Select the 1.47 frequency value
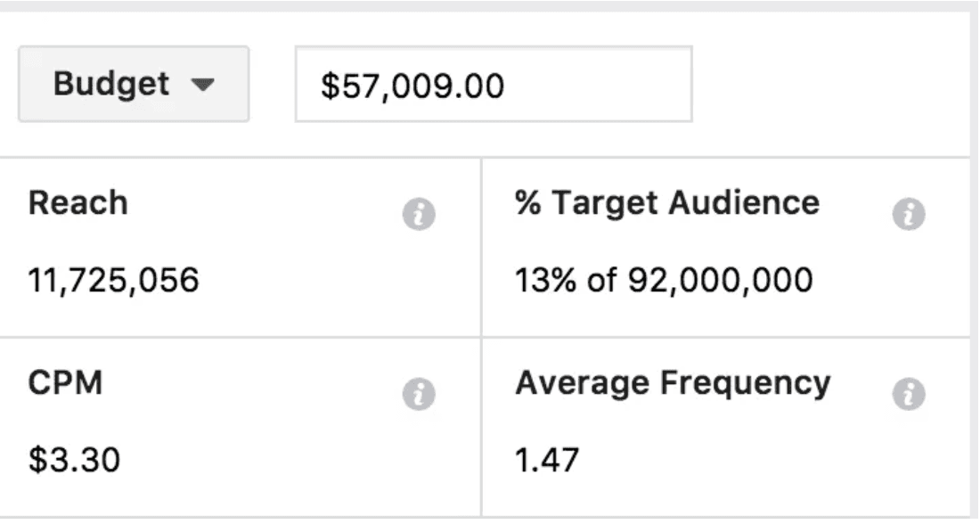 coord(546,460)
